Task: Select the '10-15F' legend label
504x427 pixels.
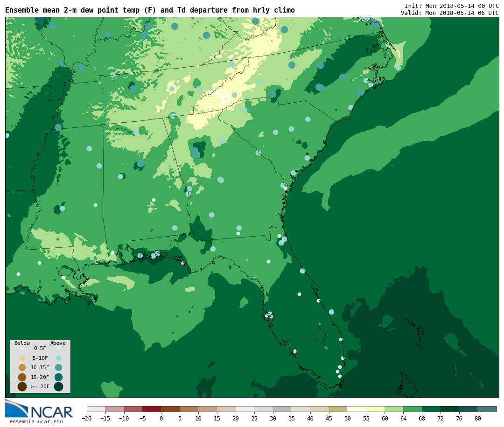Action: (40, 367)
